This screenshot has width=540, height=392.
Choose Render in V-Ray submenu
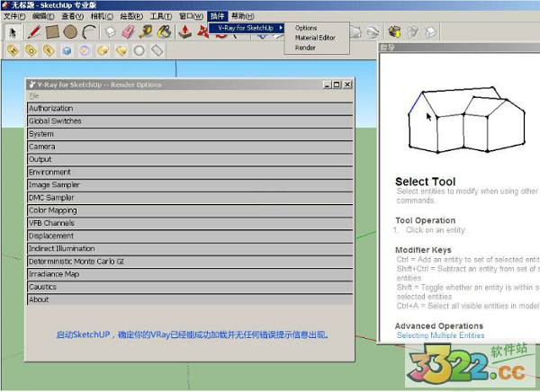tap(305, 48)
